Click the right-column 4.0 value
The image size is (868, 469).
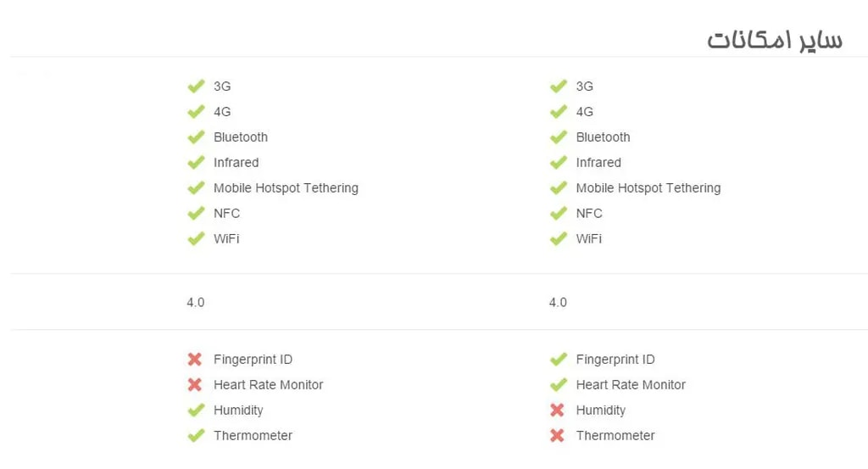click(558, 303)
